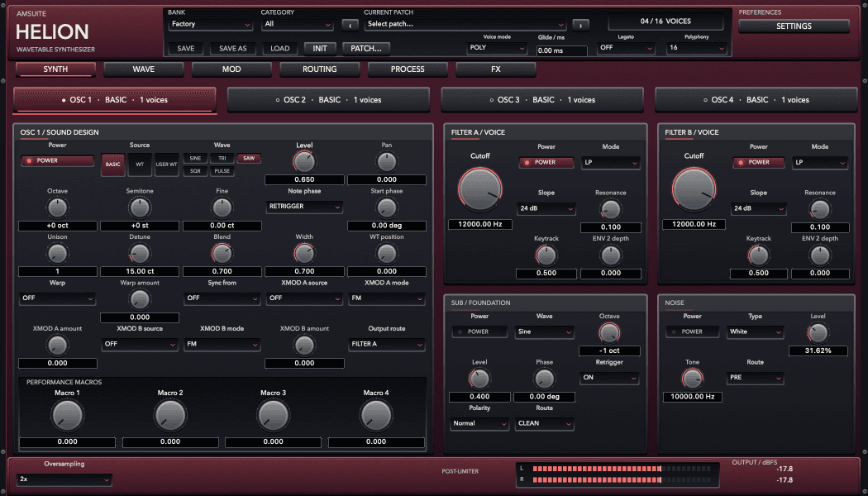Open OSC 1 Output route dropdown
868x496 pixels.
coord(387,345)
